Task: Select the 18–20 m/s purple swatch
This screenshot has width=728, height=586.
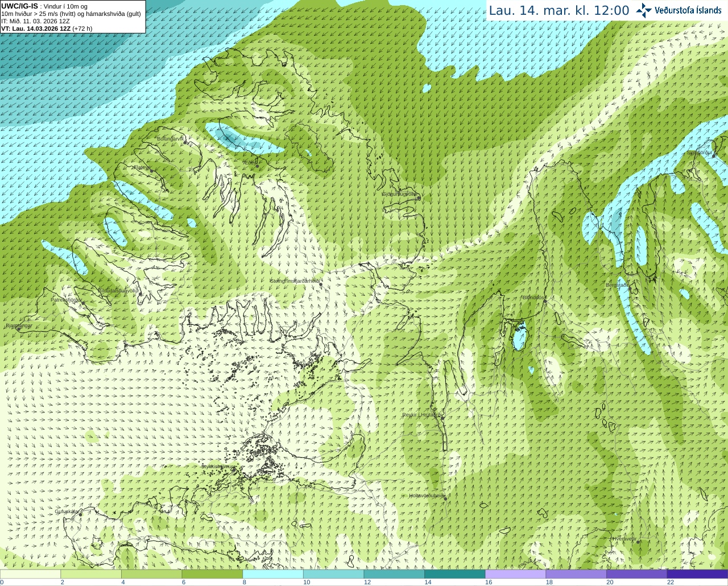Action: (576, 574)
